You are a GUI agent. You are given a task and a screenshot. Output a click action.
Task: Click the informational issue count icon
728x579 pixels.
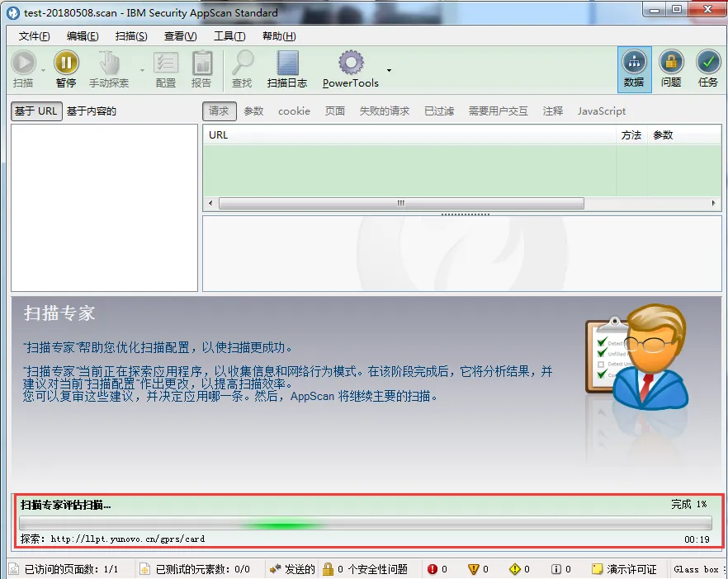(556, 569)
